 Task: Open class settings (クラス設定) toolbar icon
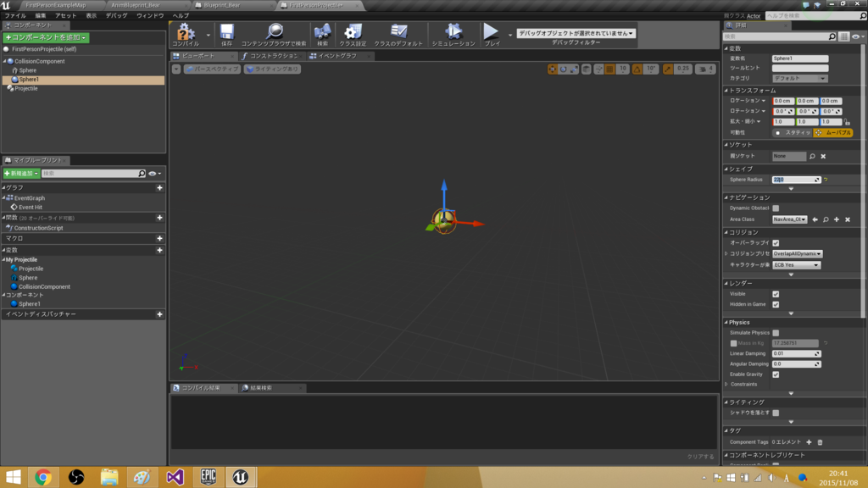[353, 34]
